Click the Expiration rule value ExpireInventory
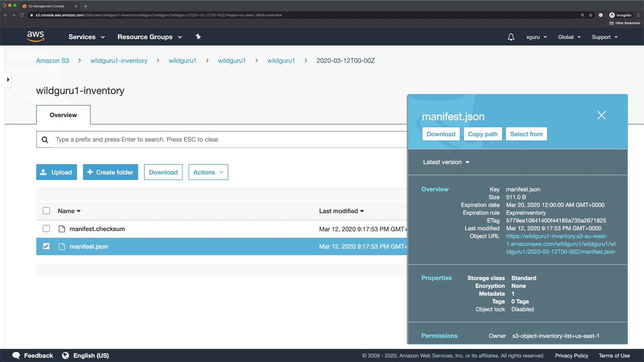 [x=526, y=213]
